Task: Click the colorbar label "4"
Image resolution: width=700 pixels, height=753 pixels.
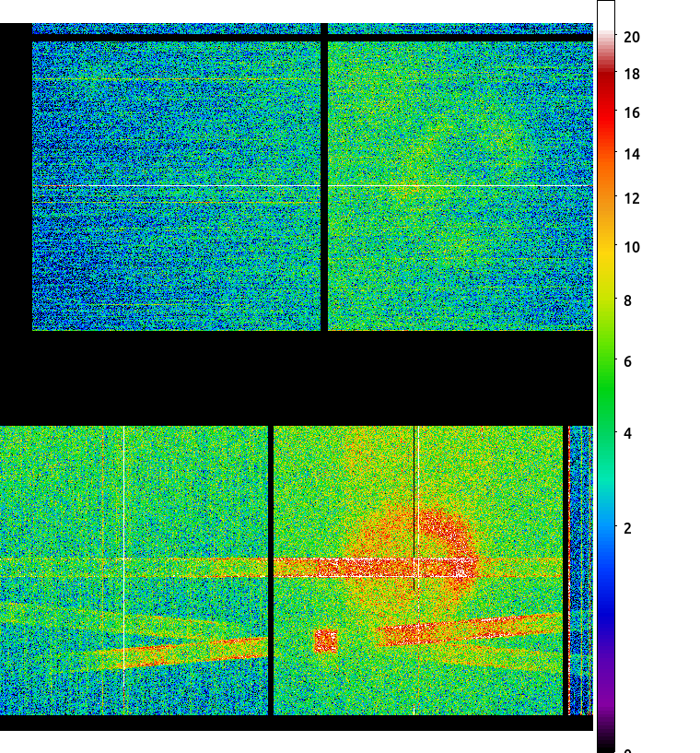Action: point(627,434)
